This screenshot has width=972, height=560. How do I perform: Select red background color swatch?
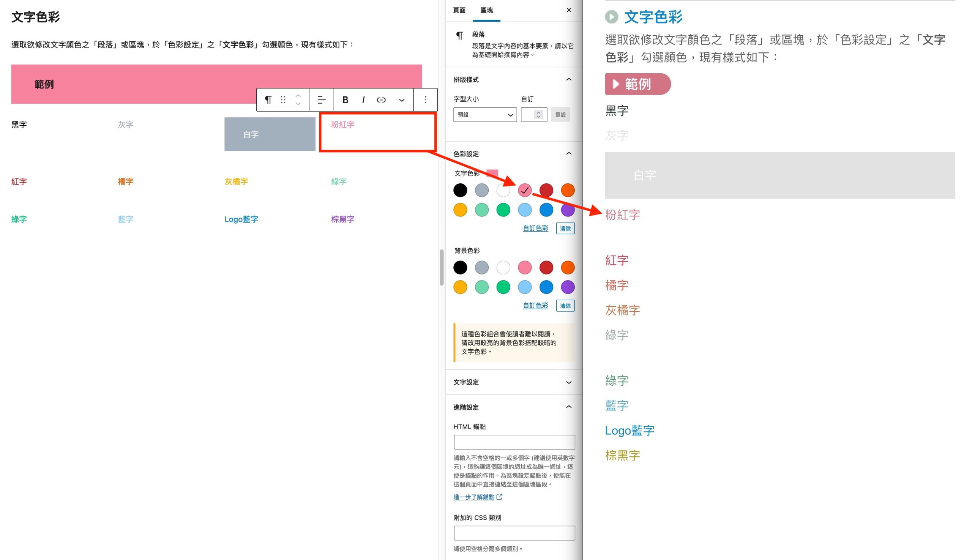(546, 267)
